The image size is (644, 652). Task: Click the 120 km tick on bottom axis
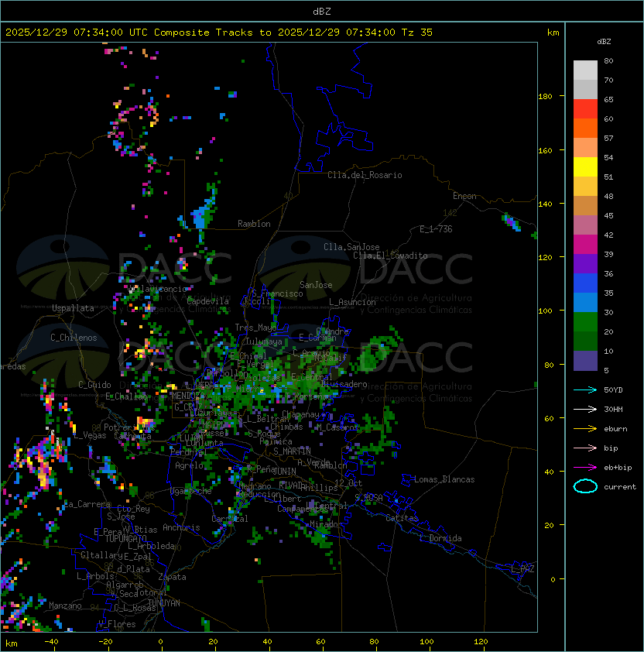[x=481, y=642]
